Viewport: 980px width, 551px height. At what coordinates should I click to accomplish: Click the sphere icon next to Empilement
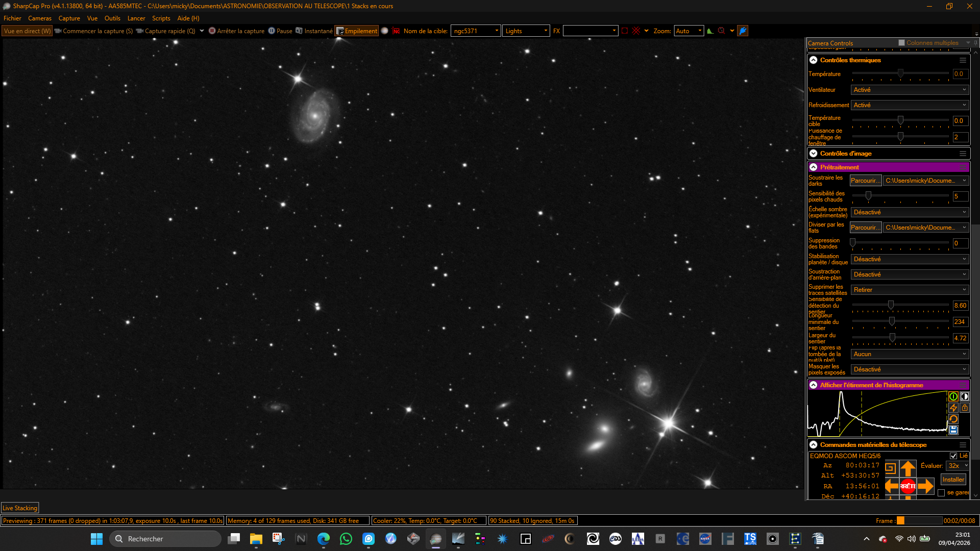[x=385, y=31]
